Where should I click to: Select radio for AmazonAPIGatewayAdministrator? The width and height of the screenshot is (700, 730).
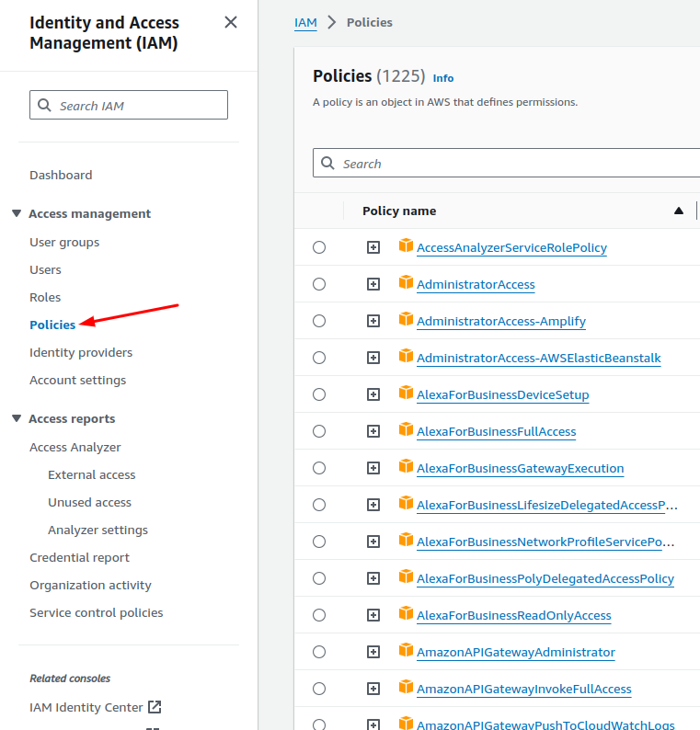(319, 652)
